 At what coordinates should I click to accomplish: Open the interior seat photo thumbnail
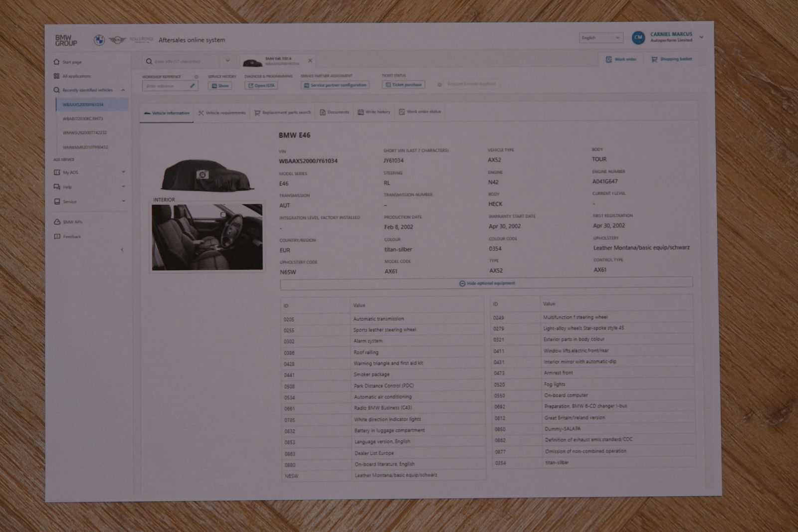pos(207,237)
